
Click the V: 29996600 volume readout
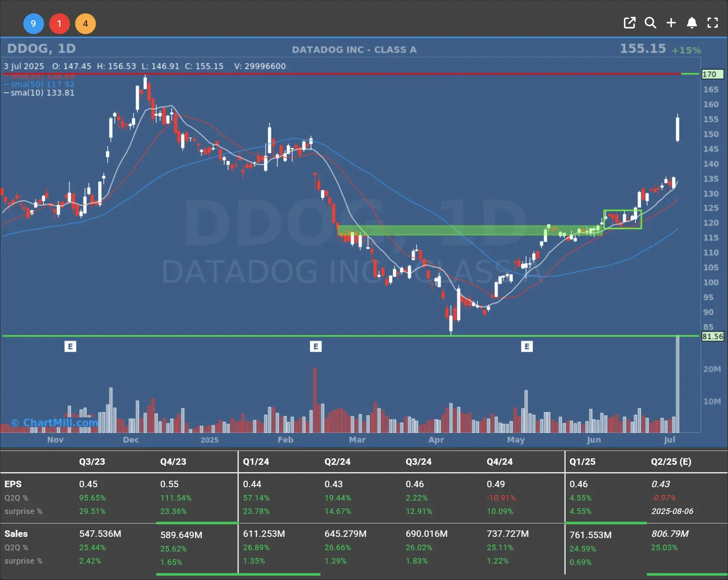coord(260,66)
